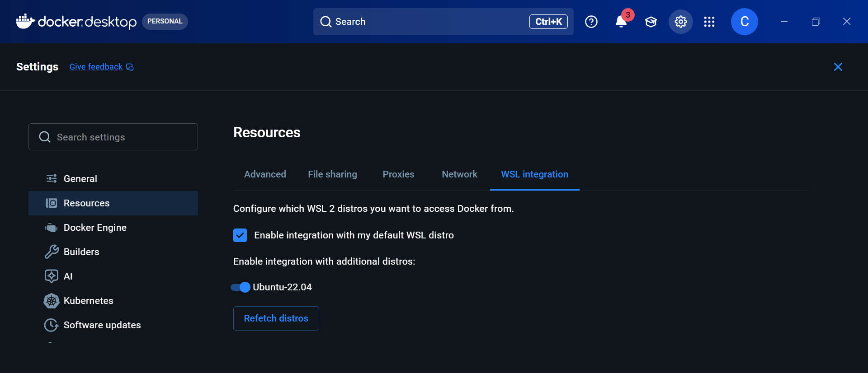Uncheck default WSL distro integration checkbox

click(240, 235)
